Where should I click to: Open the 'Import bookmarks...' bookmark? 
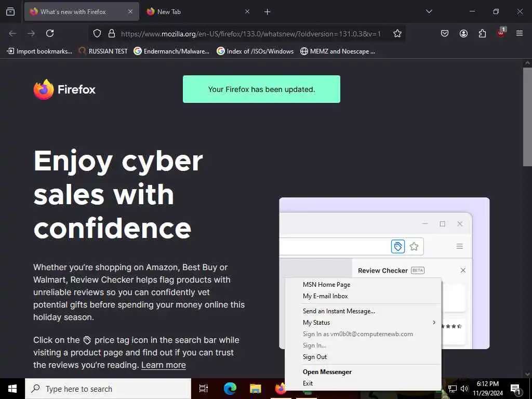(x=39, y=51)
